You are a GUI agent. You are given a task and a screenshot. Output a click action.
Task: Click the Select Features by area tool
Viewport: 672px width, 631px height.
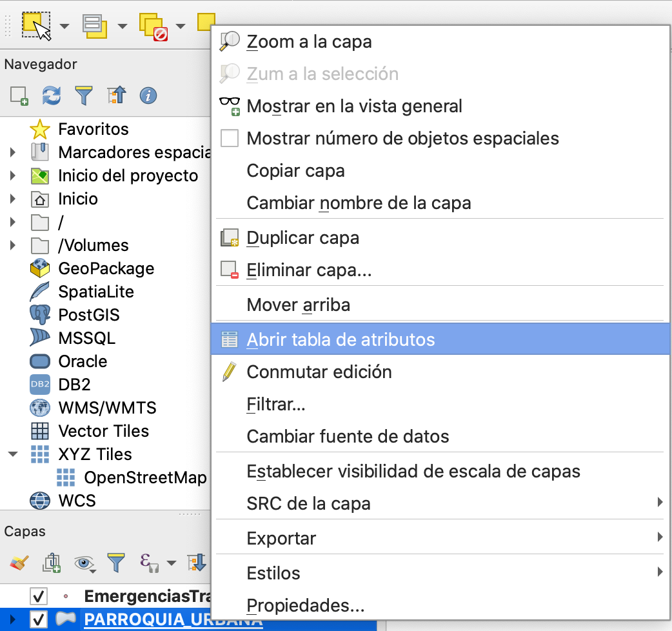35,26
